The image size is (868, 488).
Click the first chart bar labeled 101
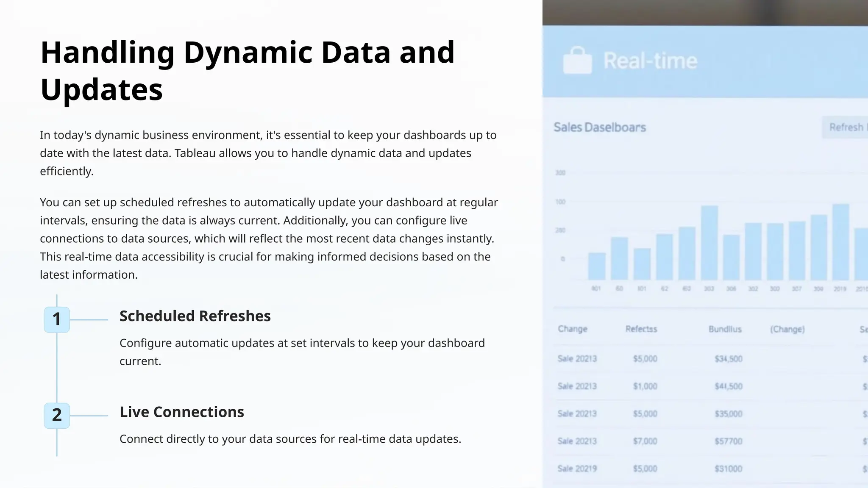point(596,266)
